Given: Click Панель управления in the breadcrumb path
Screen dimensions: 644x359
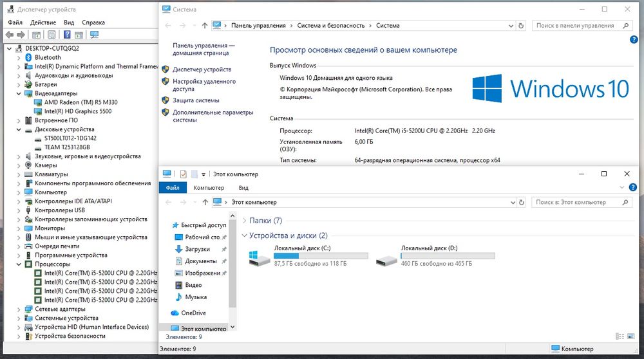Looking at the screenshot, I should pyautogui.click(x=258, y=26).
